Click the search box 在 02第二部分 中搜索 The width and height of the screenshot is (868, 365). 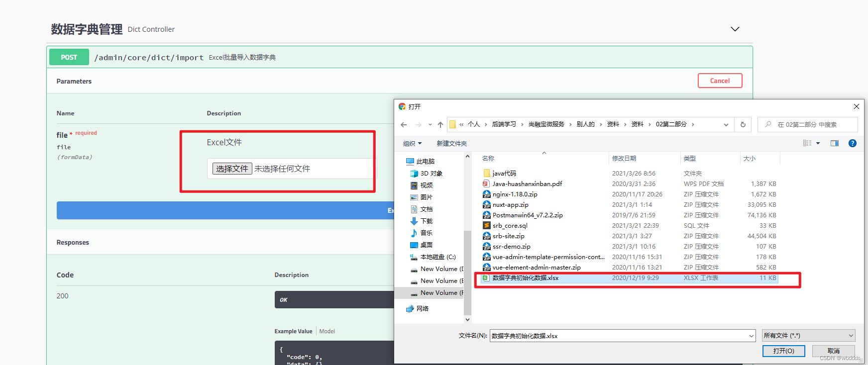tap(808, 124)
